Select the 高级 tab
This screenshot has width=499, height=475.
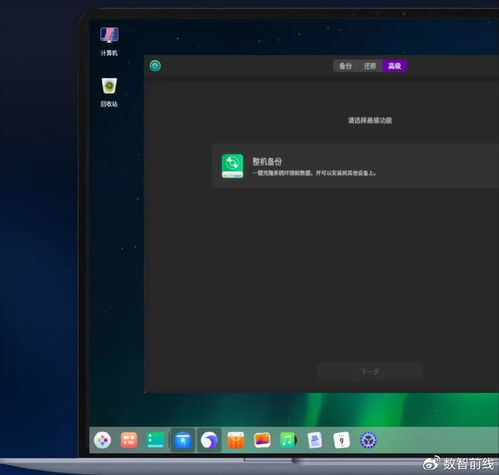click(394, 66)
